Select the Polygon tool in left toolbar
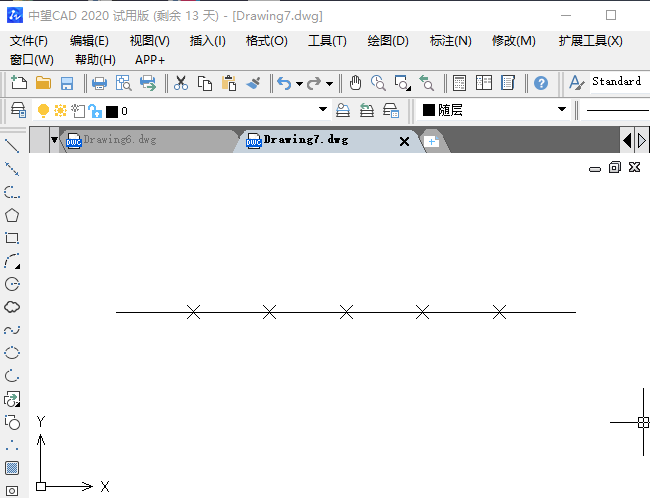Screen dimensions: 650x498 (12, 215)
